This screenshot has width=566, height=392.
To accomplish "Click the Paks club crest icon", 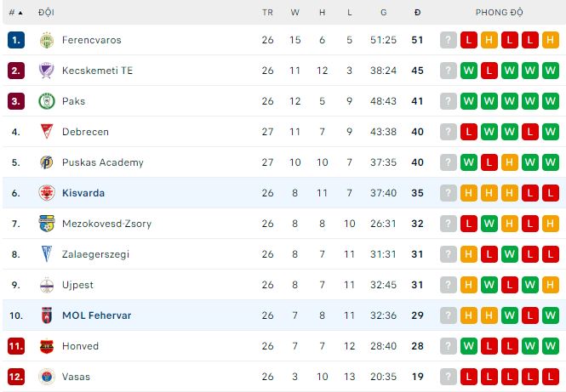I will pyautogui.click(x=46, y=101).
